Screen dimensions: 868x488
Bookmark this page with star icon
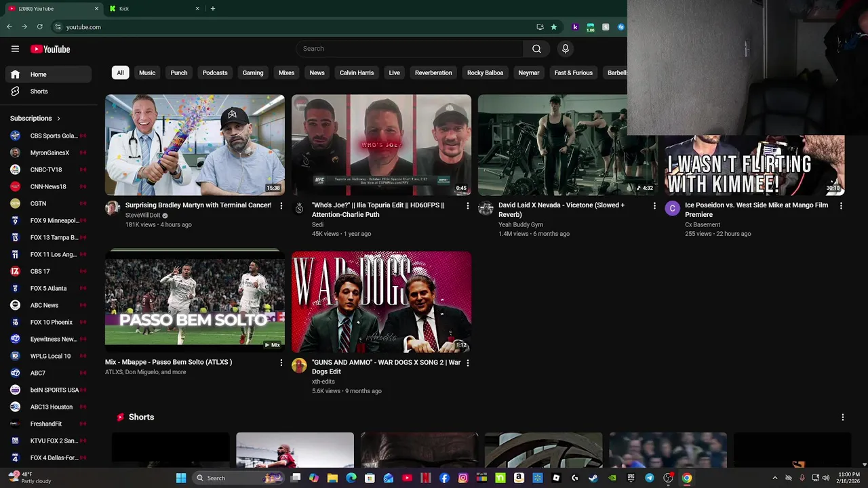click(554, 27)
